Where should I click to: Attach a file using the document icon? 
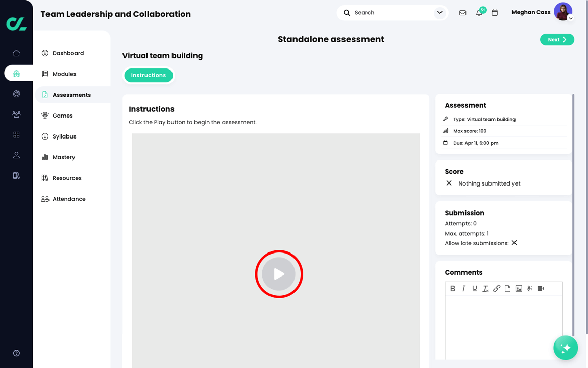pyautogui.click(x=508, y=288)
